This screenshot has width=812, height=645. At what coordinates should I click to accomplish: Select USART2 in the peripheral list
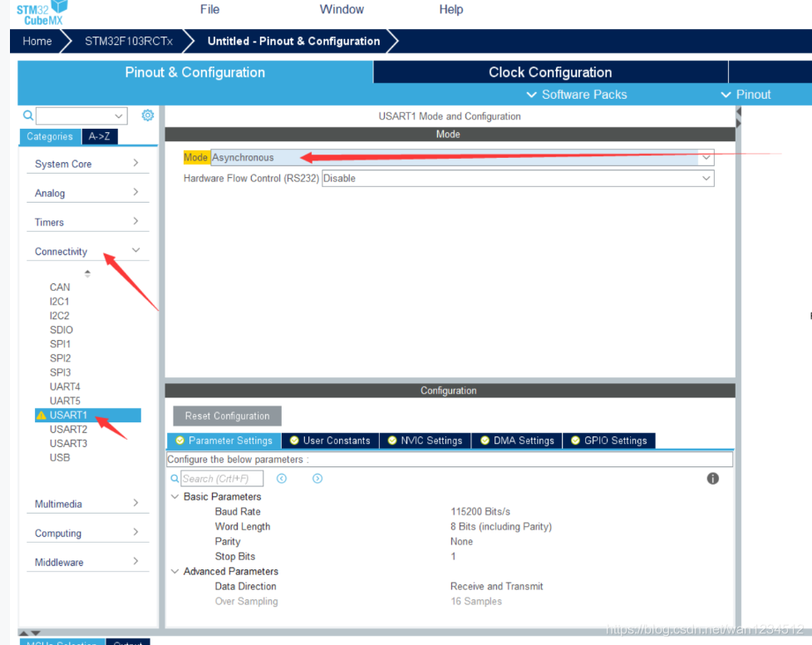[x=68, y=430]
